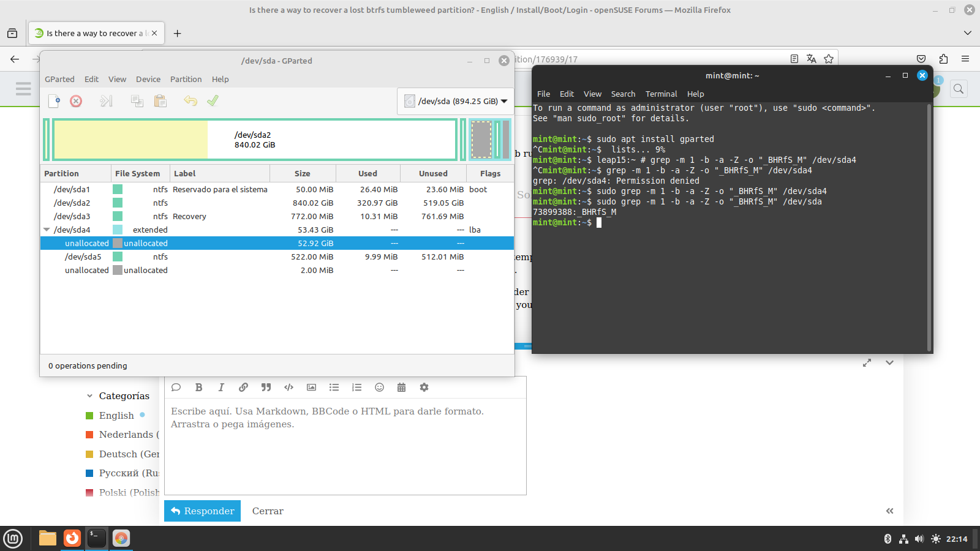
Task: Open /dev/sda device dropdown in GParted
Action: 455,101
